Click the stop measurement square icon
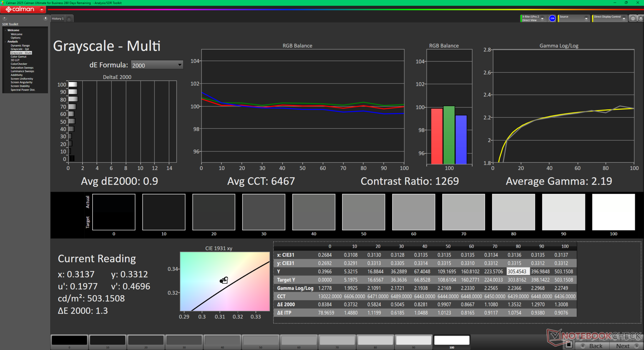Image resolution: width=644 pixels, height=350 pixels. click(x=568, y=344)
